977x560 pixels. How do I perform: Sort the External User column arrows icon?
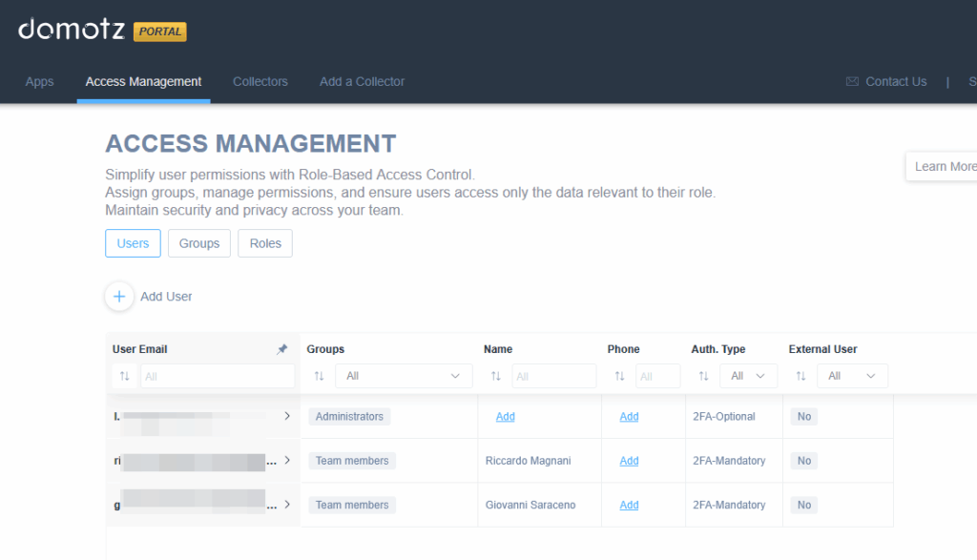pyautogui.click(x=800, y=377)
